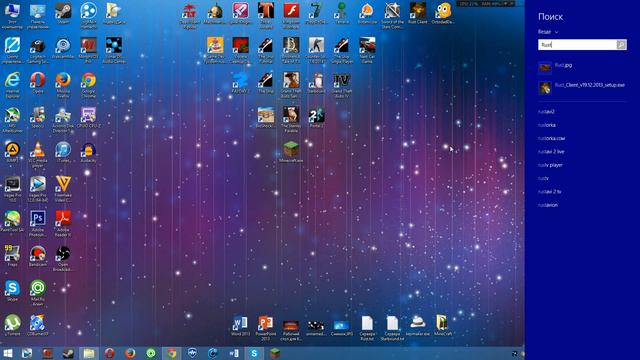The image size is (640, 360).
Task: Select the uTorrent desktop icon
Action: (12, 324)
